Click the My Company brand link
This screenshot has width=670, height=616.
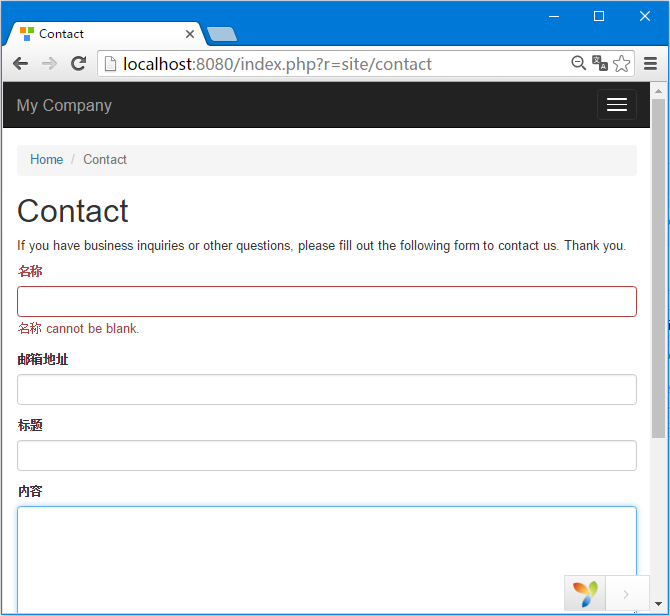(x=64, y=105)
